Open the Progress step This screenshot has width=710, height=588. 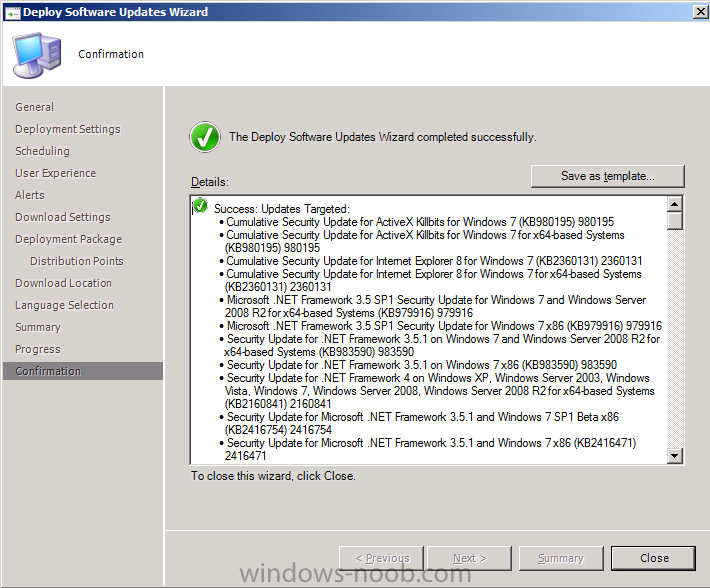[38, 349]
